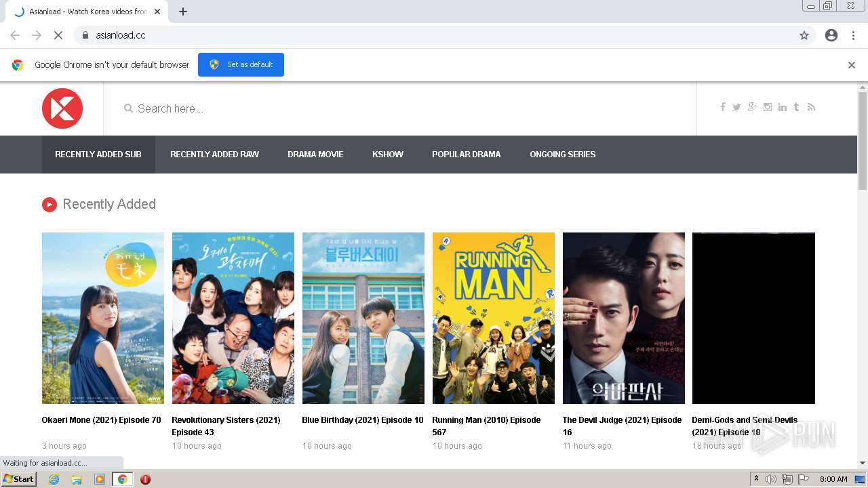The width and height of the screenshot is (868, 488).
Task: Dismiss the default browser infobar
Action: pos(852,65)
